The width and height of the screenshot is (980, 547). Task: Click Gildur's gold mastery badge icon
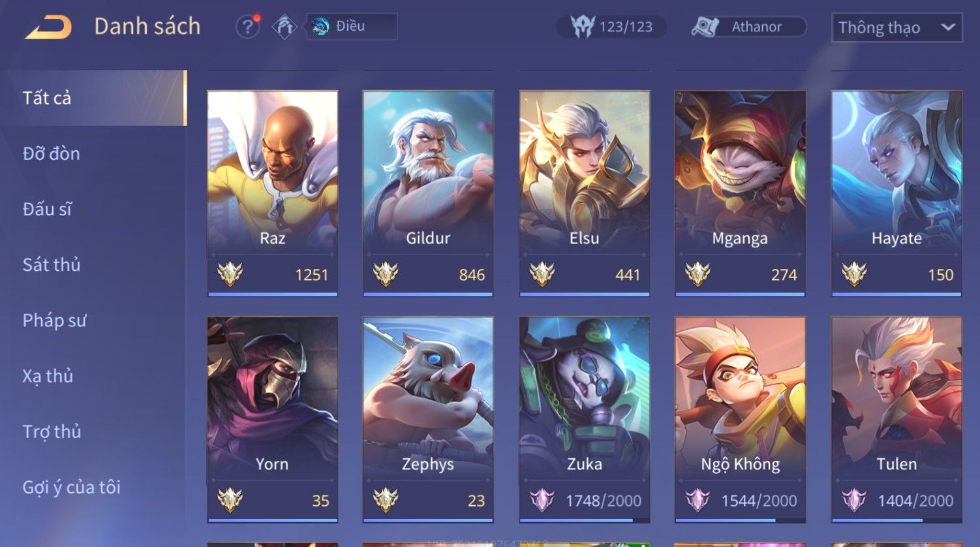(x=386, y=274)
